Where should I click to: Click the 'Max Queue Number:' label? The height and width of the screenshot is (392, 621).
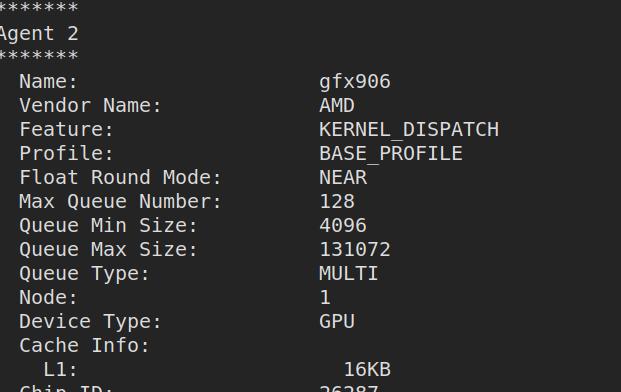click(x=120, y=202)
